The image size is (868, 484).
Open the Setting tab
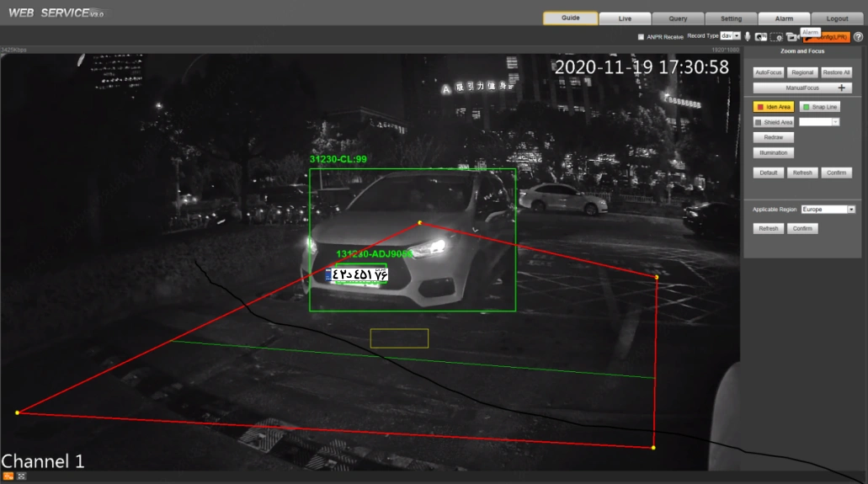point(731,19)
